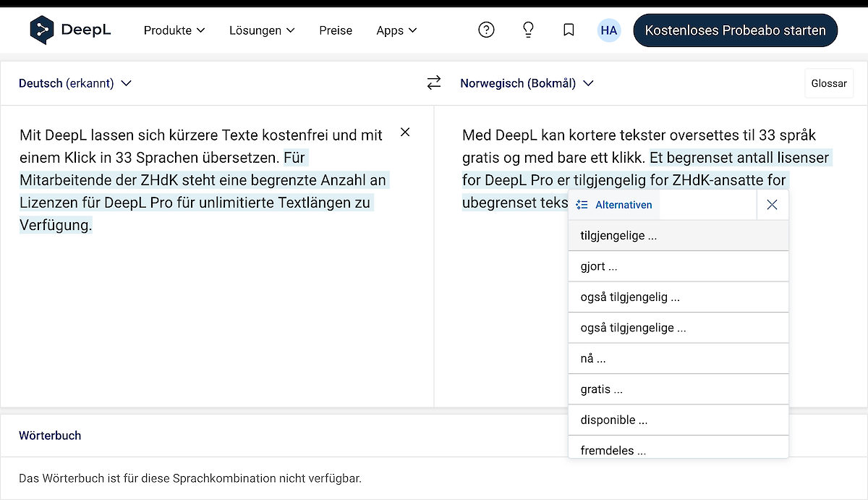Open the Deutsch source language selector

75,83
